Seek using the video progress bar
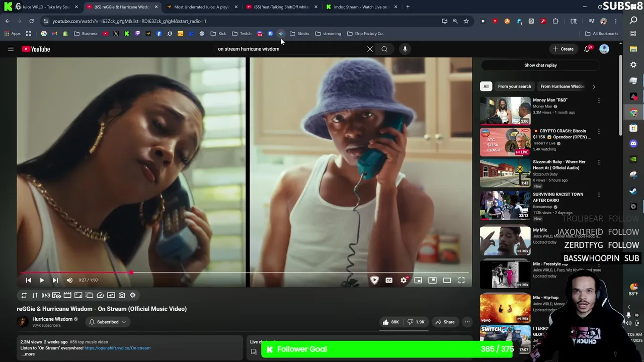Image resolution: width=644 pixels, height=362 pixels. tap(245, 273)
